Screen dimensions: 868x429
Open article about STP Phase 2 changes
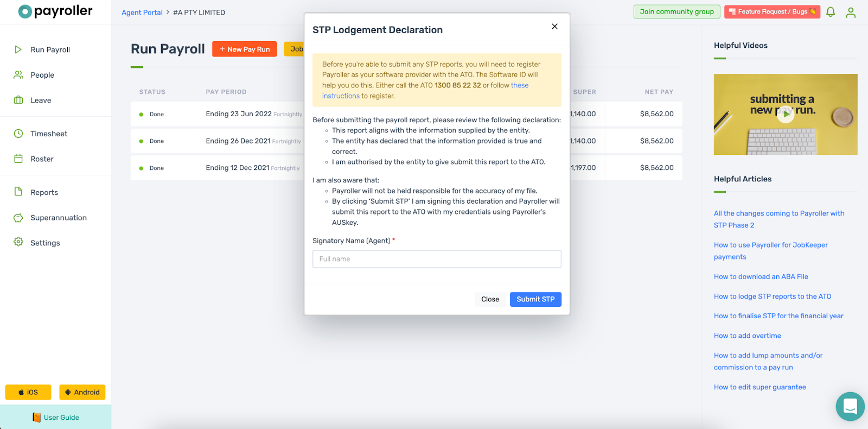[779, 219]
